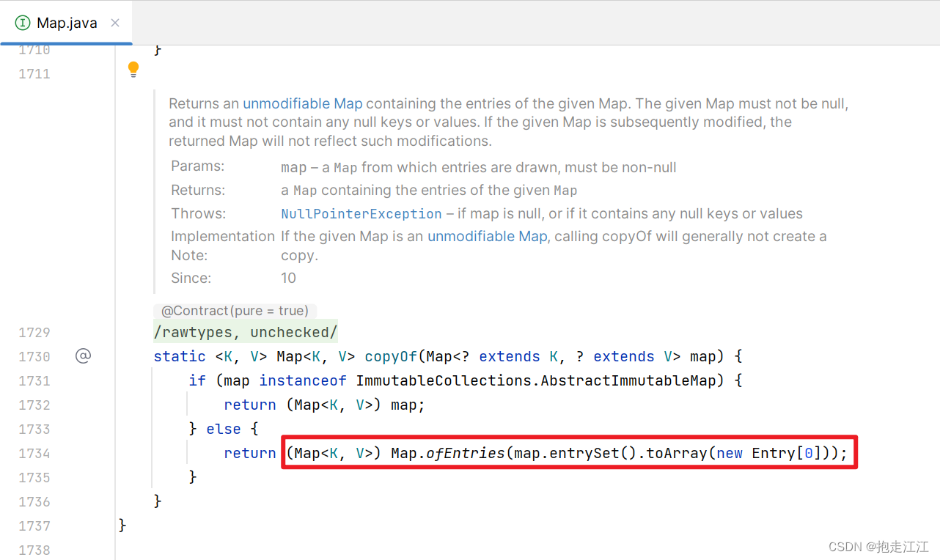Open the NullPointerException doc link
940x560 pixels.
[361, 214]
